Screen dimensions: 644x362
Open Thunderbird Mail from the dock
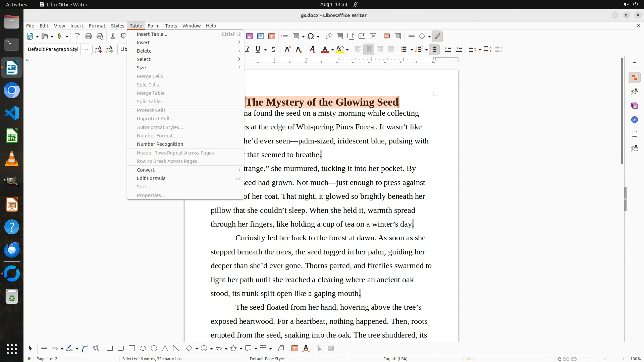(12, 250)
